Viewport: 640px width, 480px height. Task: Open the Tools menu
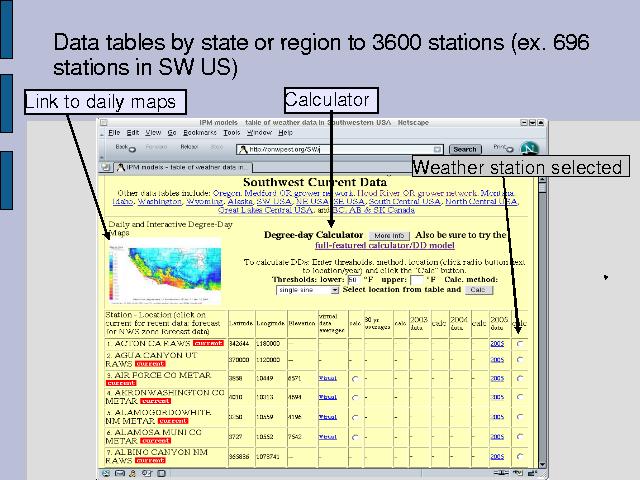click(231, 132)
